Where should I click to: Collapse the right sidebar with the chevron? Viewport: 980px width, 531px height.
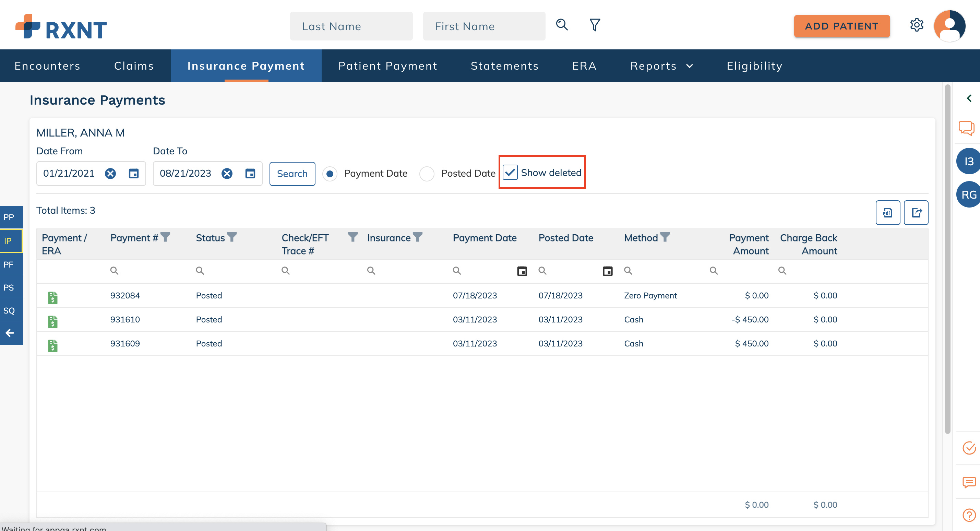(969, 98)
